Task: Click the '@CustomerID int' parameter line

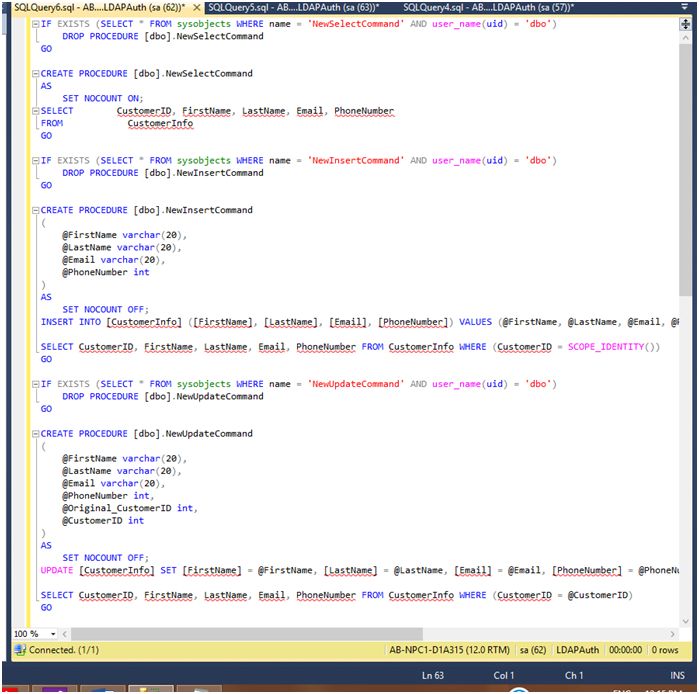Action: (x=103, y=521)
